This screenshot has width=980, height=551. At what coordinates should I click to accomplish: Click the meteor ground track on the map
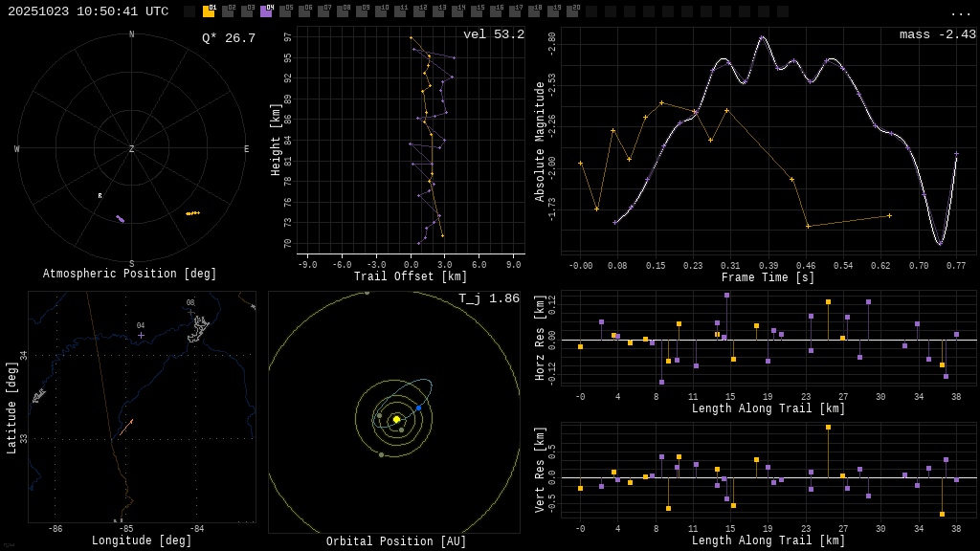125,428
